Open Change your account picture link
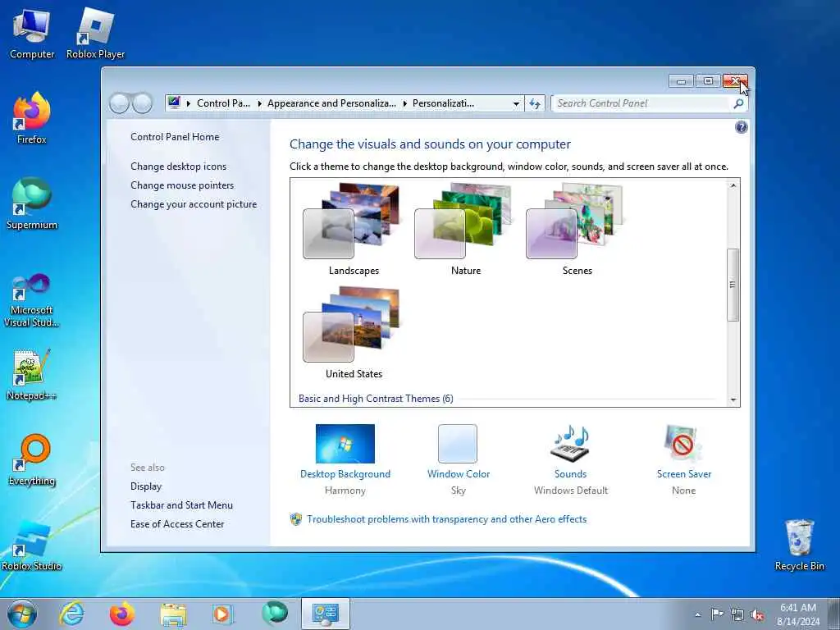840x630 pixels. (x=194, y=204)
